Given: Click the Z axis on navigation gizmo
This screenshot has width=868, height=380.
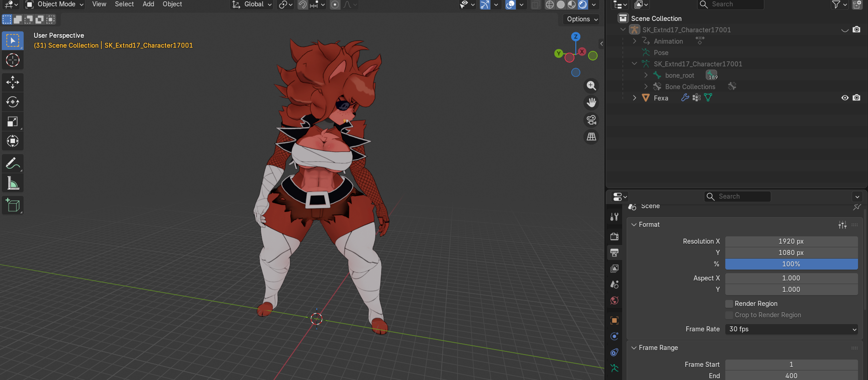Looking at the screenshot, I should [x=576, y=37].
